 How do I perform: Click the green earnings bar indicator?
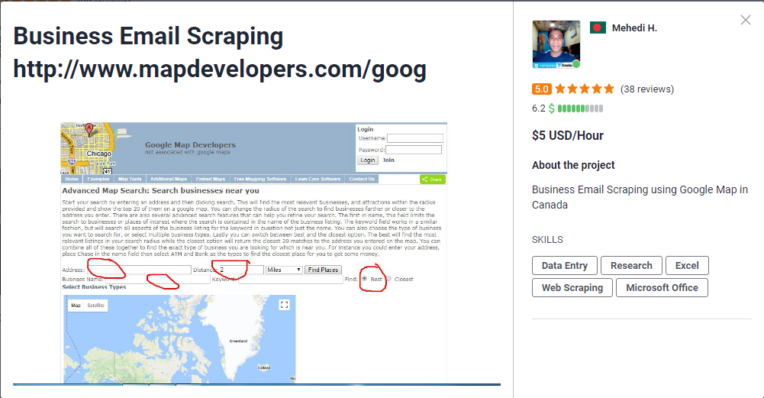tap(580, 109)
